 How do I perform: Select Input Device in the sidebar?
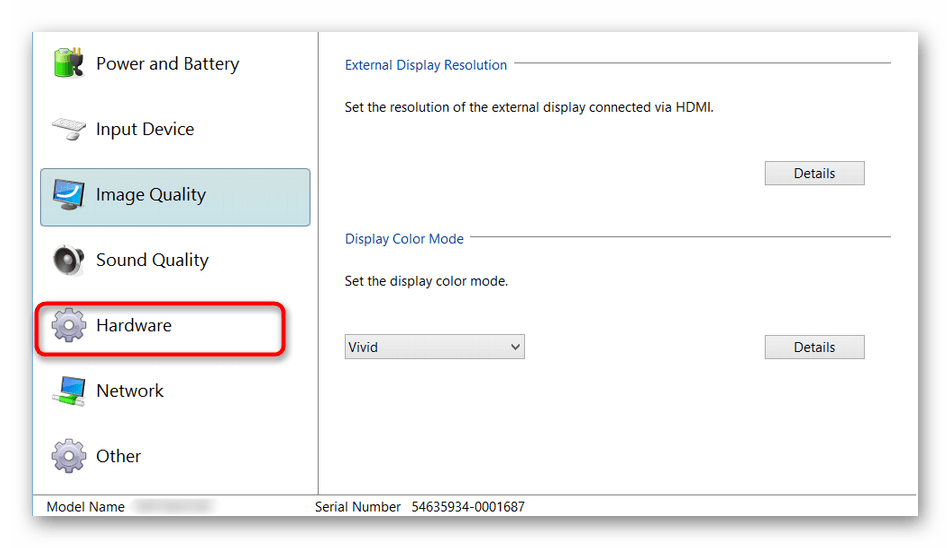(145, 129)
